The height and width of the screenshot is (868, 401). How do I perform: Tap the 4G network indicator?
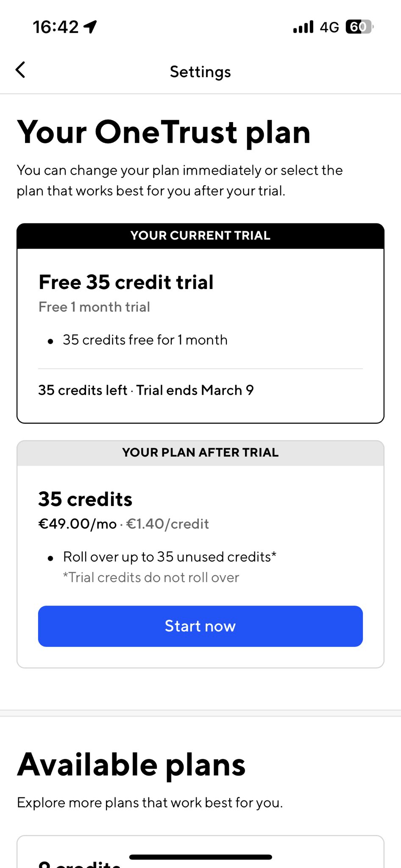329,27
